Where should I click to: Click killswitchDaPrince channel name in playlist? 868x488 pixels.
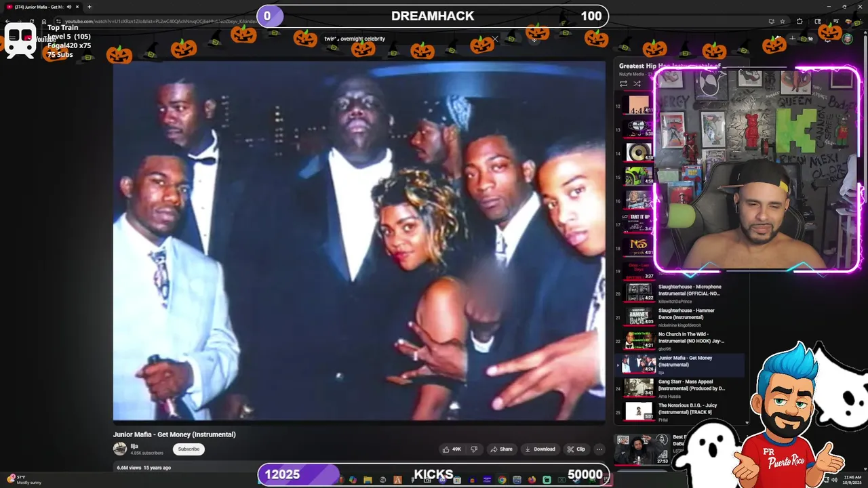click(x=676, y=301)
